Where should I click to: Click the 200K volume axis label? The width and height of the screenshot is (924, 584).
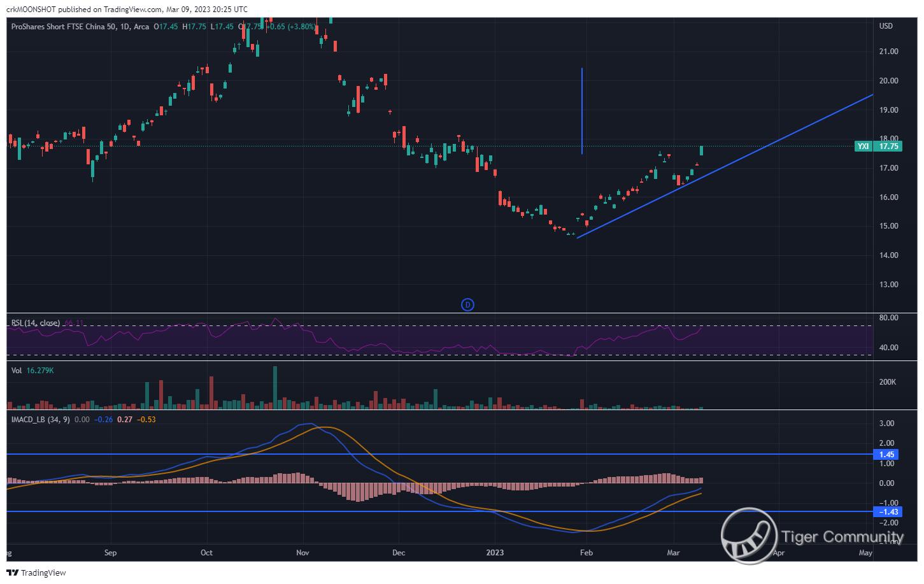887,382
